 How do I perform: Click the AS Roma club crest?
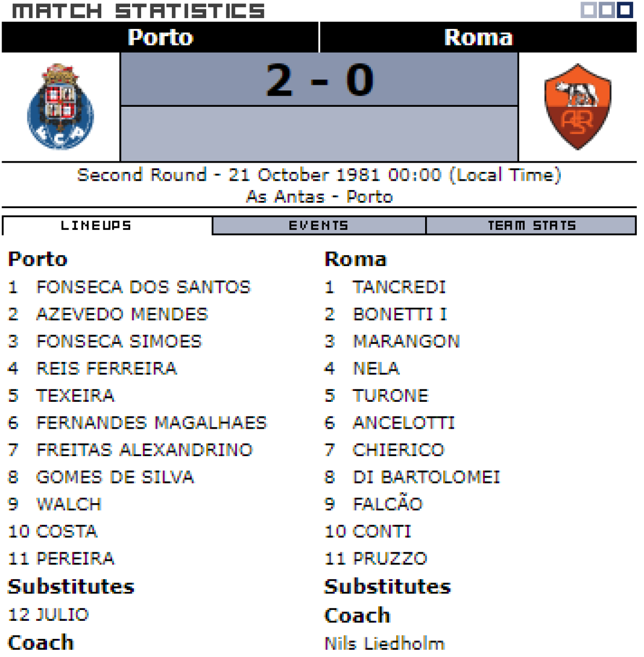pyautogui.click(x=577, y=107)
